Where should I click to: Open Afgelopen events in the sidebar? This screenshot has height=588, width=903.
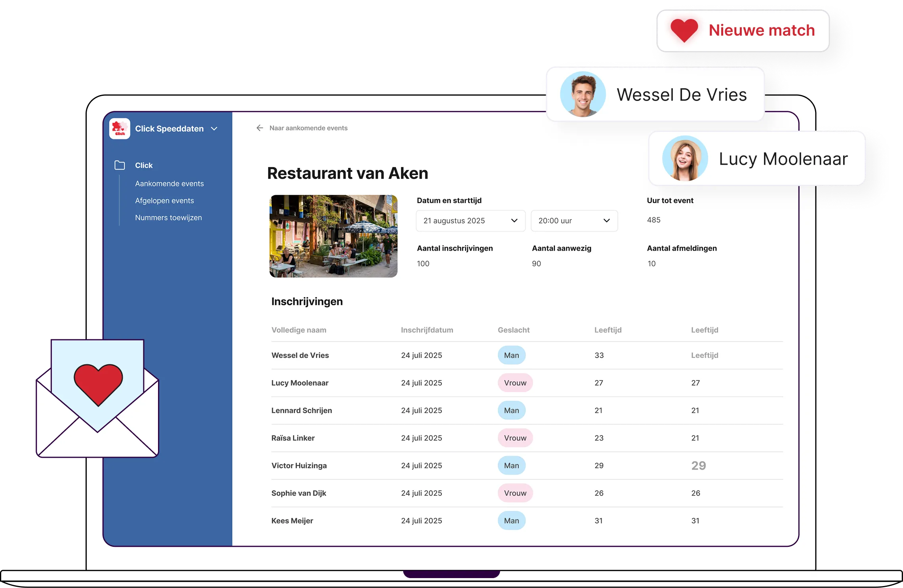[x=164, y=200]
